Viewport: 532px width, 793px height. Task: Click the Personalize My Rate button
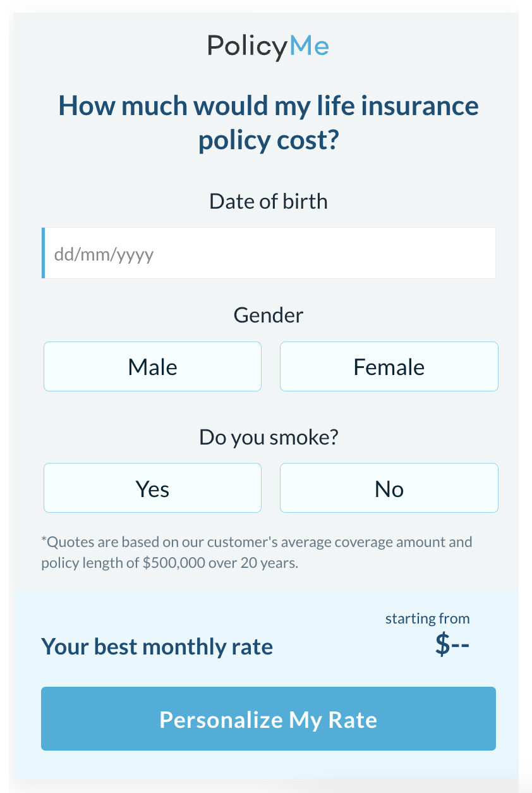coord(269,719)
